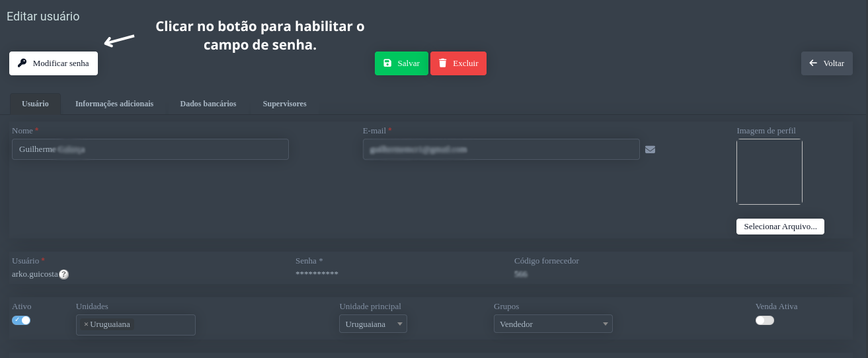Go to the Supervisores tab

pyautogui.click(x=284, y=104)
